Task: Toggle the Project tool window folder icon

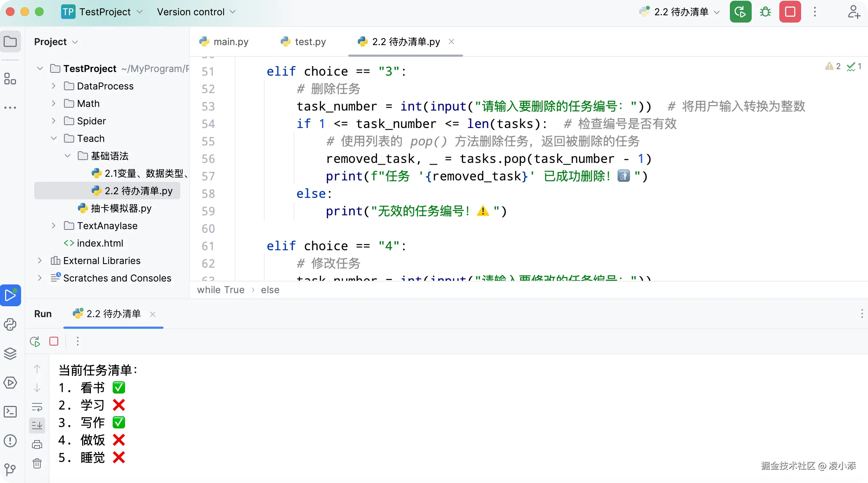Action: point(10,42)
